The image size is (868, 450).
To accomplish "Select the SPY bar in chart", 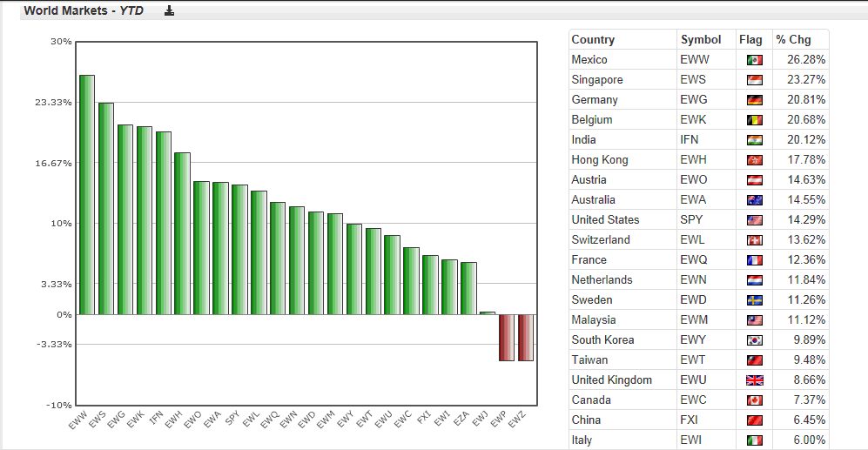I will click(x=239, y=250).
